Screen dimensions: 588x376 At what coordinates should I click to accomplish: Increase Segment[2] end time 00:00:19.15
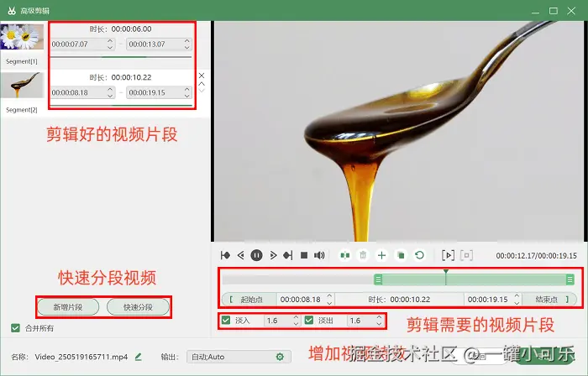click(x=187, y=89)
